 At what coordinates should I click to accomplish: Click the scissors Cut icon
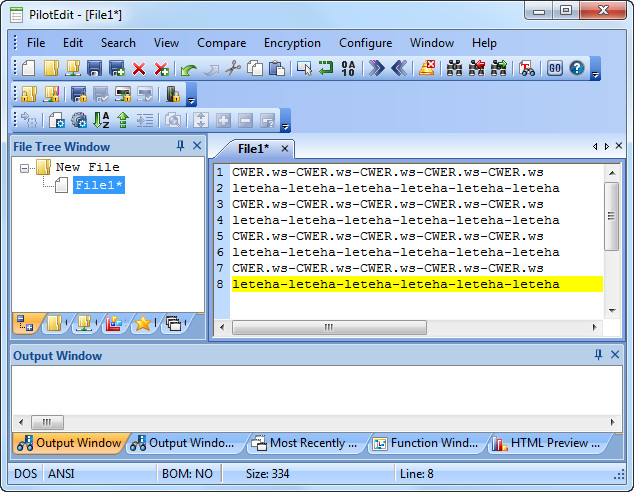(x=233, y=69)
